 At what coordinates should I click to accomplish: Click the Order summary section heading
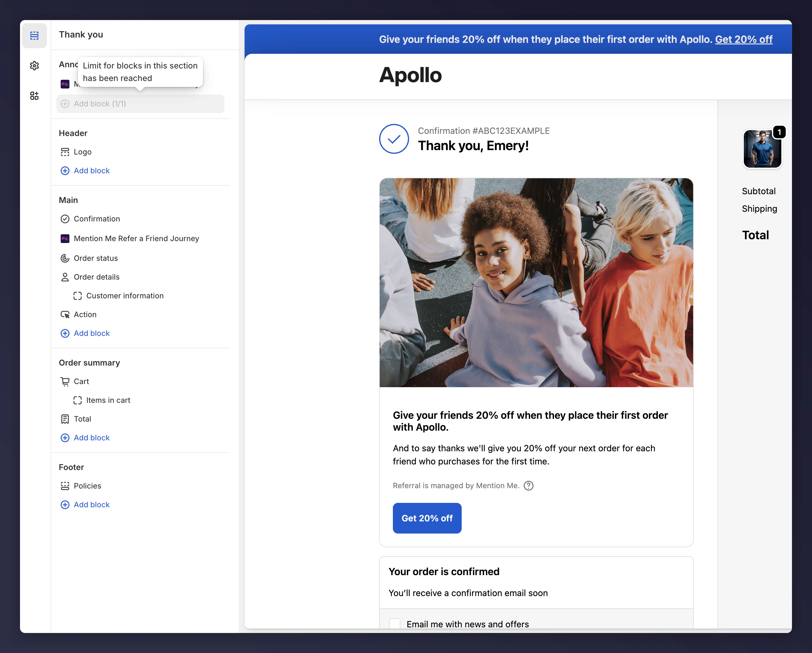(89, 363)
